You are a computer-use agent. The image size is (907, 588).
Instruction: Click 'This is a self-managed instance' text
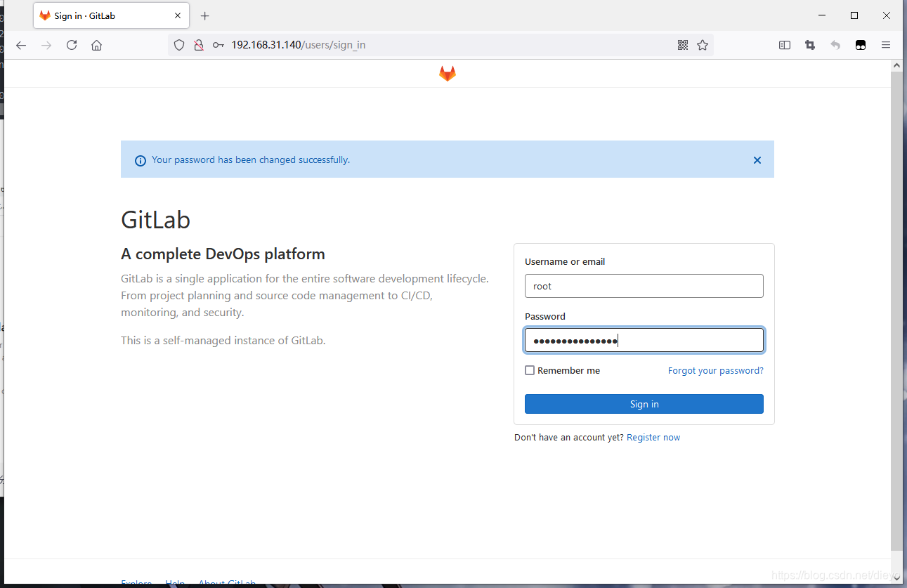click(223, 340)
